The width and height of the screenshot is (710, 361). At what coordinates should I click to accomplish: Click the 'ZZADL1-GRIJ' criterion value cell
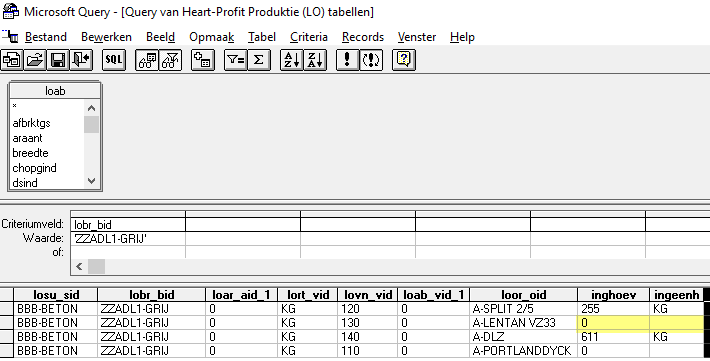pyautogui.click(x=128, y=238)
